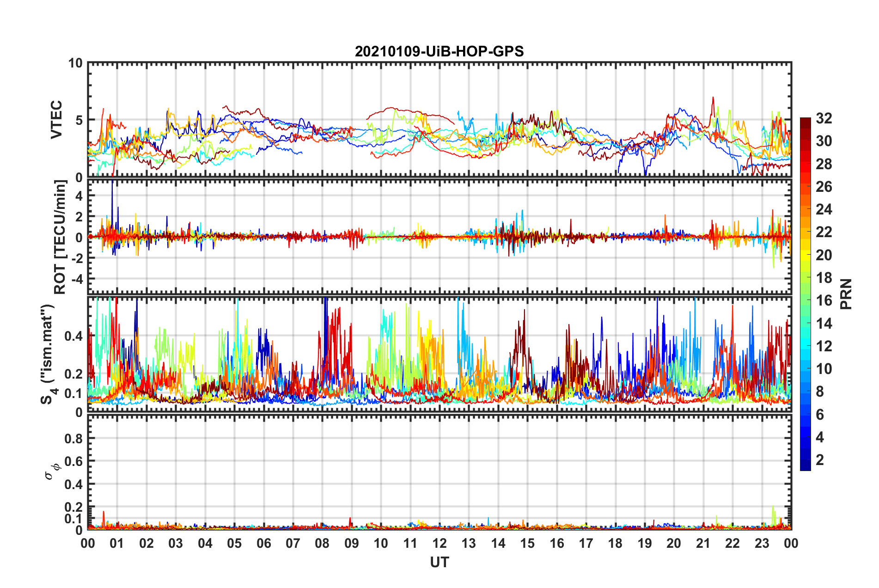
Task: Select the ROT axis tick label -4
Action: [77, 279]
